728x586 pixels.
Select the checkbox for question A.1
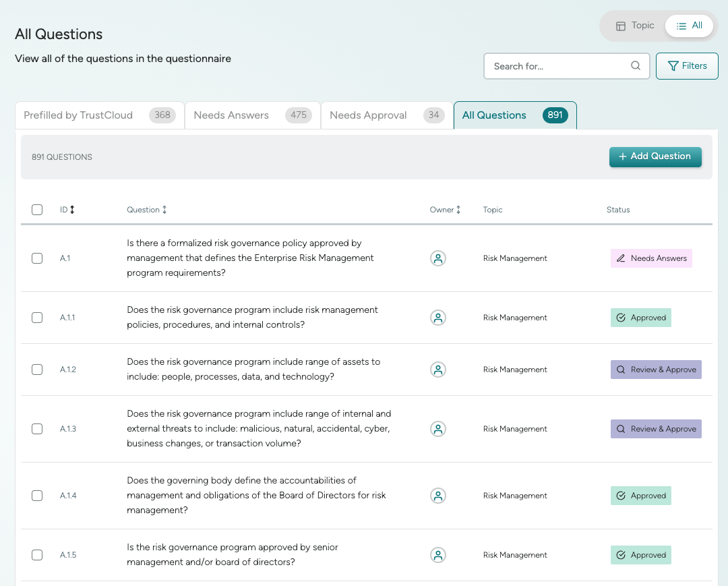pyautogui.click(x=37, y=258)
